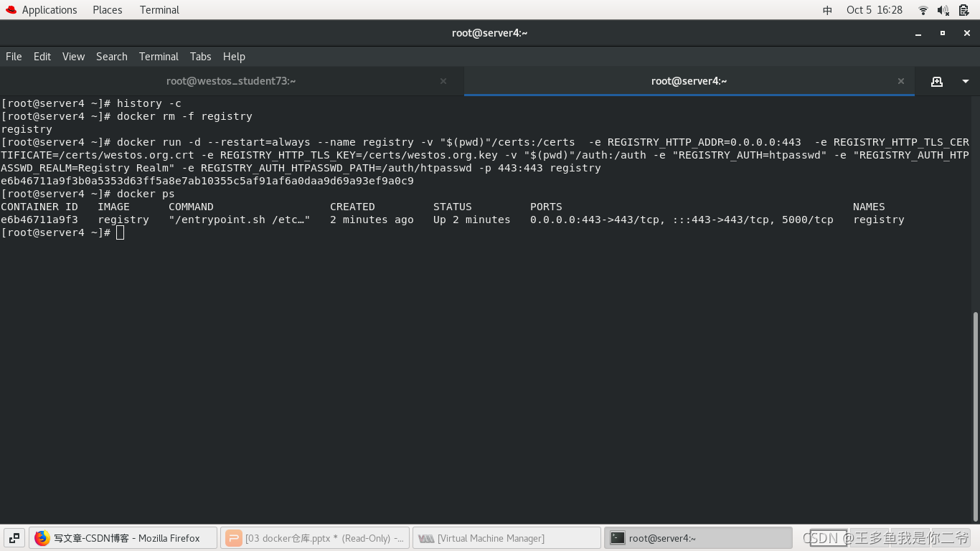
Task: Switch to Virtual Machine Manager taskbar window
Action: tap(507, 538)
